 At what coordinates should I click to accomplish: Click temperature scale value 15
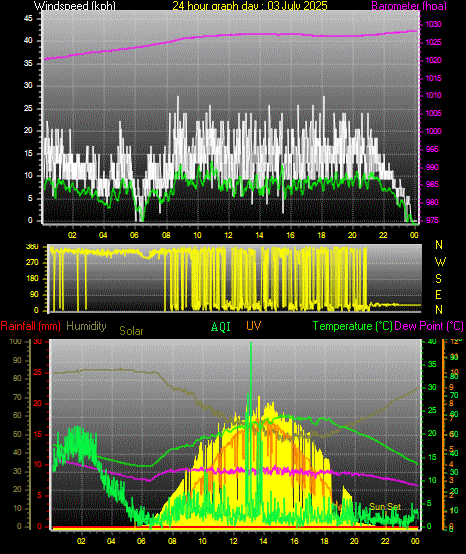(432, 457)
